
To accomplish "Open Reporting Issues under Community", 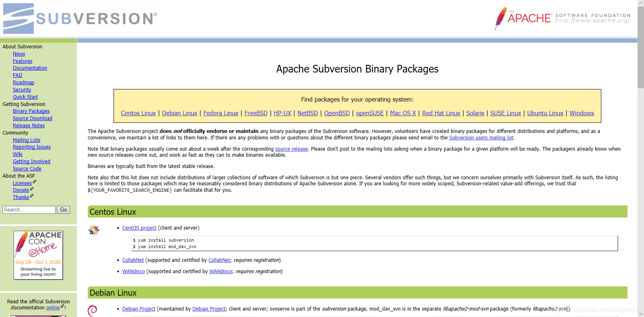I will tap(32, 147).
